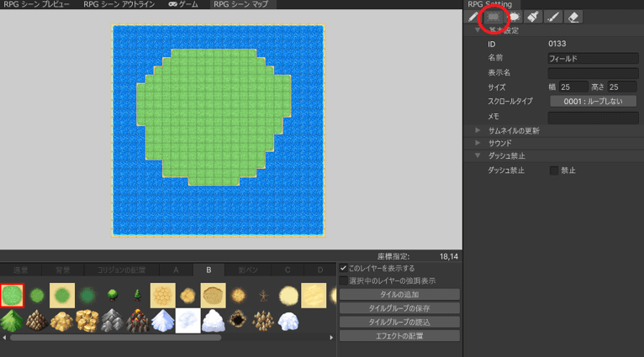Pick the small green tree tile
This screenshot has height=357, width=644.
pos(112,295)
